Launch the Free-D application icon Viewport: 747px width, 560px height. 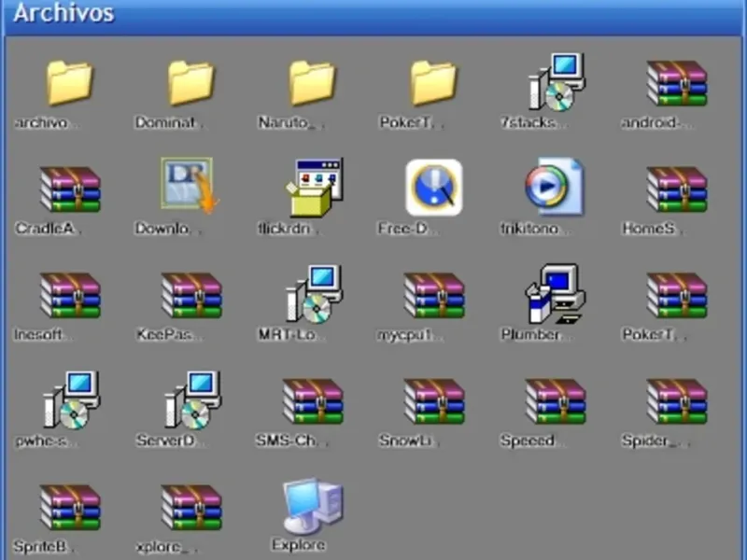tap(434, 188)
